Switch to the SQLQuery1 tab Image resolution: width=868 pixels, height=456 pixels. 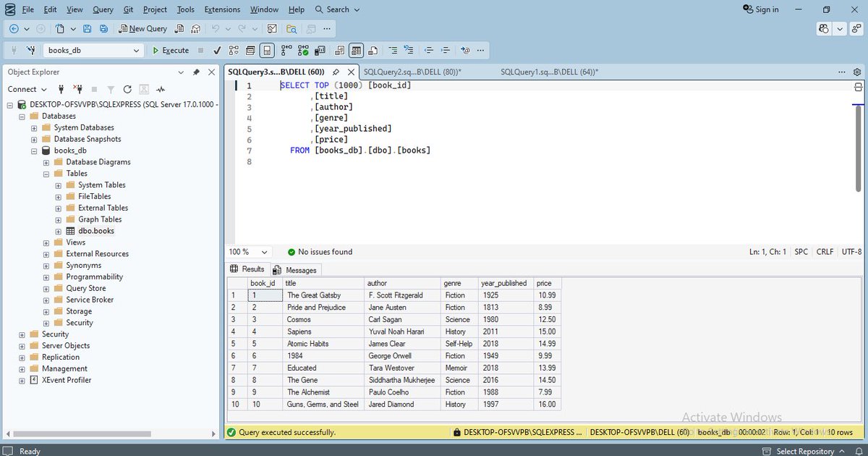pyautogui.click(x=549, y=72)
